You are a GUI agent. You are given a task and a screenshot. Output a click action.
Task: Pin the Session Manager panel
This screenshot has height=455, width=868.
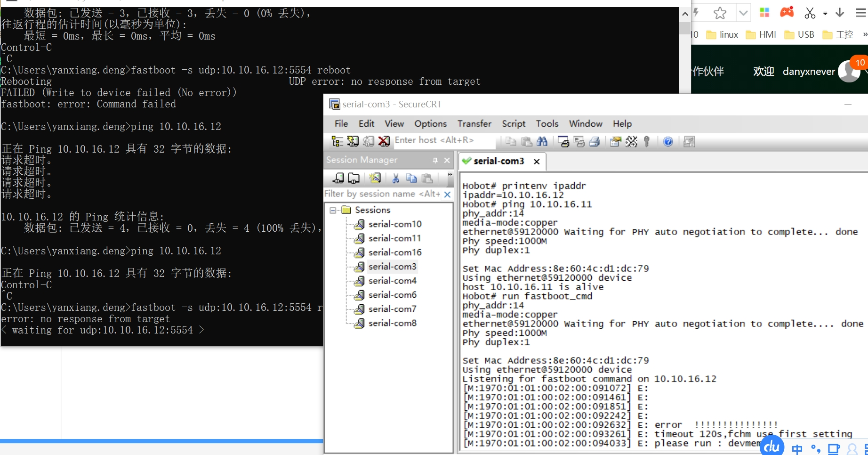435,161
